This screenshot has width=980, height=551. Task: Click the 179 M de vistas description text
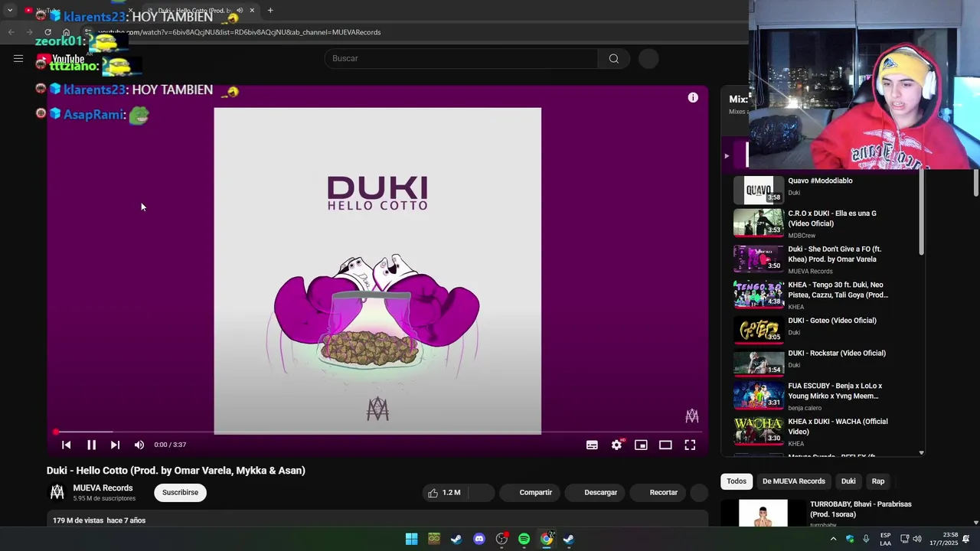click(99, 520)
